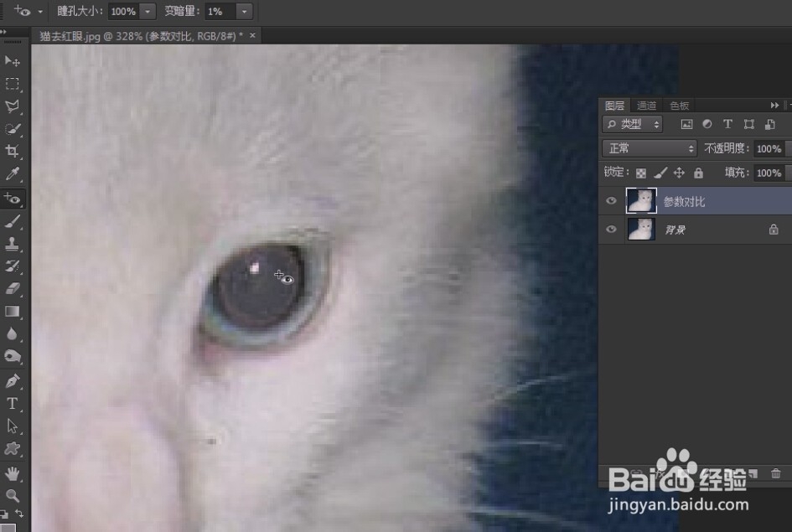Click the 变暗量 value field
This screenshot has height=532, width=792.
[x=220, y=11]
